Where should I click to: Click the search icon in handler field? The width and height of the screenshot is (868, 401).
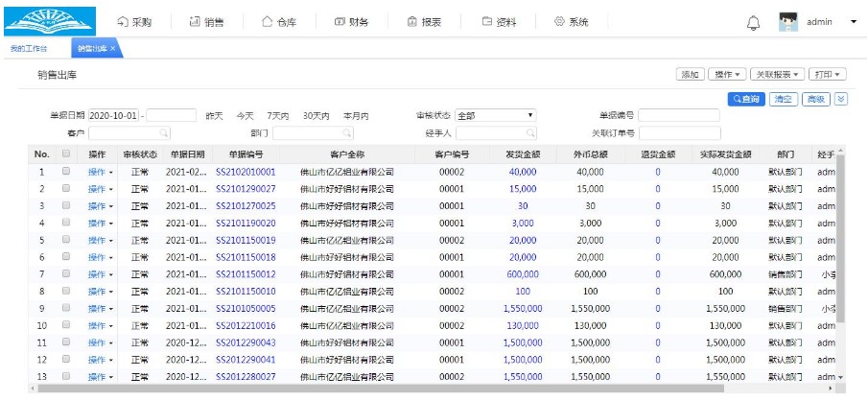[529, 133]
